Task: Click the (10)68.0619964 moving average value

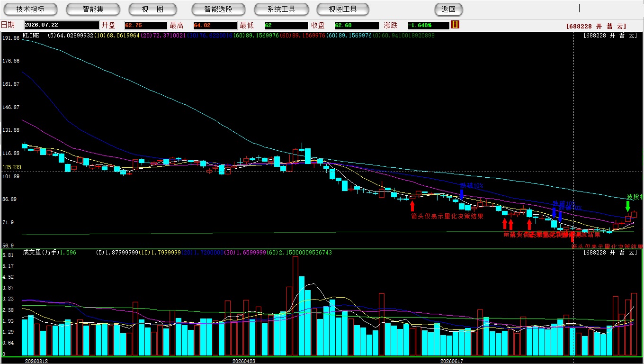Action: 116,35
